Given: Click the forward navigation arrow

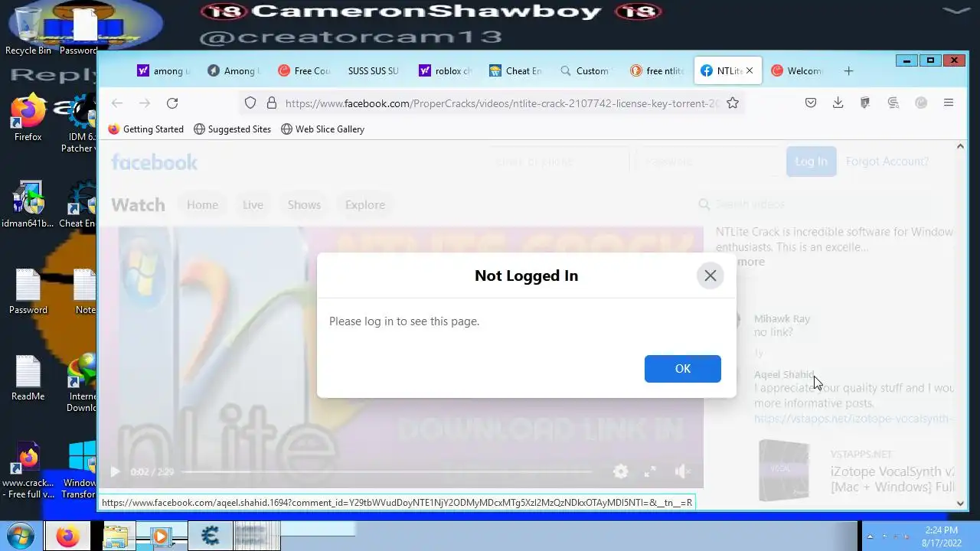Looking at the screenshot, I should tap(145, 103).
